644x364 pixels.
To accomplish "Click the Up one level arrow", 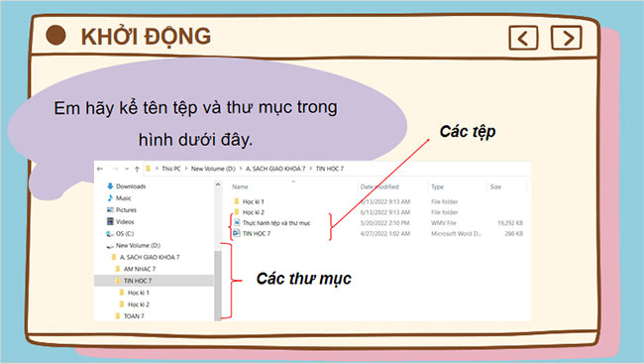I will point(137,169).
